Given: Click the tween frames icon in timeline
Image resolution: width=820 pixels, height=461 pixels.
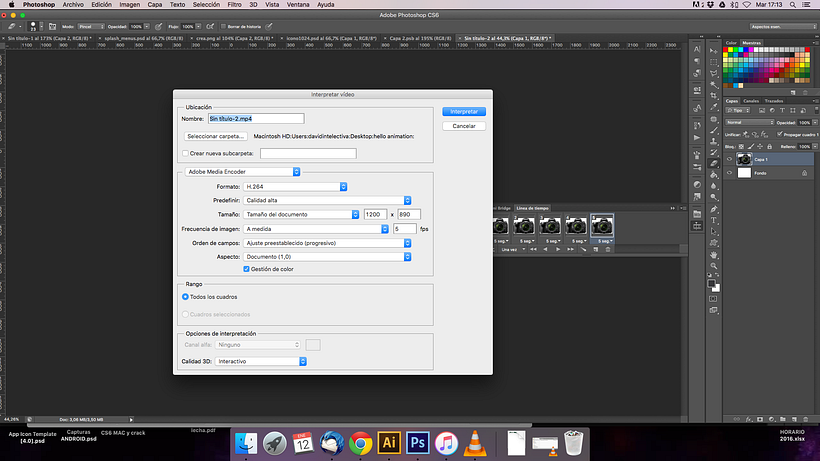Looking at the screenshot, I should (584, 249).
